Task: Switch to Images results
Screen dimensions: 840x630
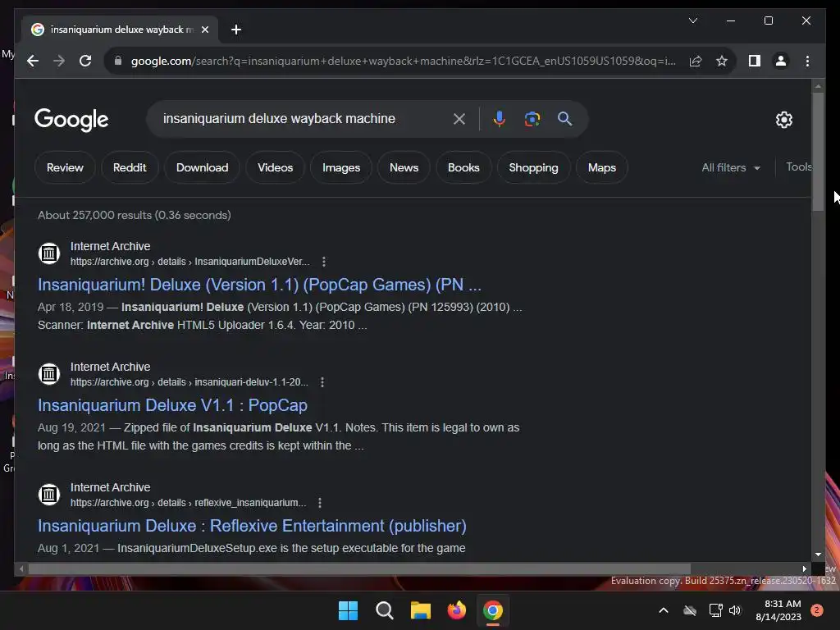Action: (x=341, y=167)
